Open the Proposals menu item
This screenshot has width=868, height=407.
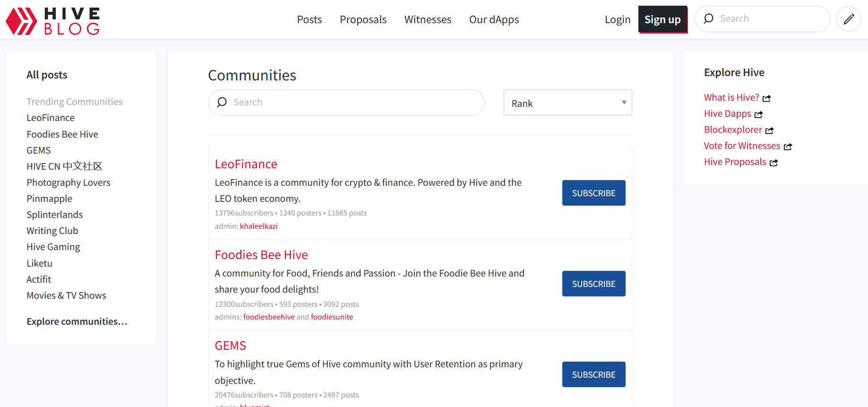363,19
